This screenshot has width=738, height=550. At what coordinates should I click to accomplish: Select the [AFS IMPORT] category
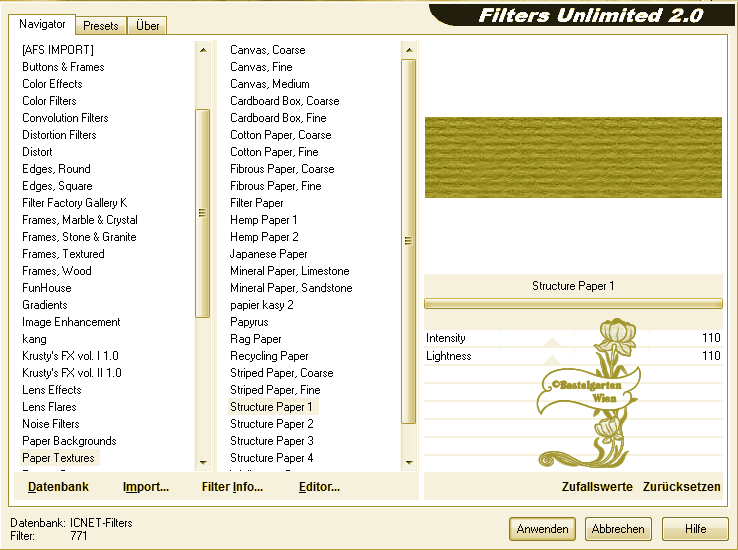[x=58, y=50]
